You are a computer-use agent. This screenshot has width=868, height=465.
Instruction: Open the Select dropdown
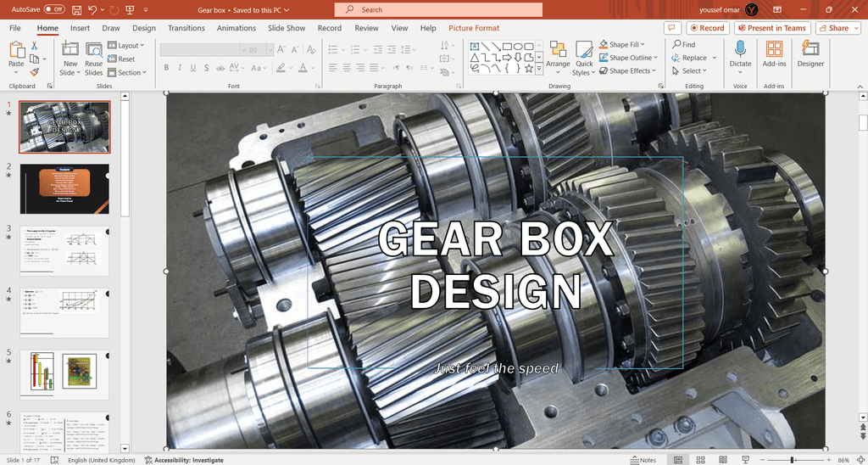coord(689,71)
